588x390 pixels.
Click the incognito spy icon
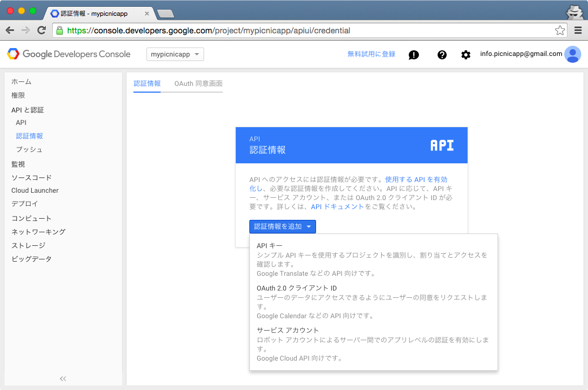point(574,12)
